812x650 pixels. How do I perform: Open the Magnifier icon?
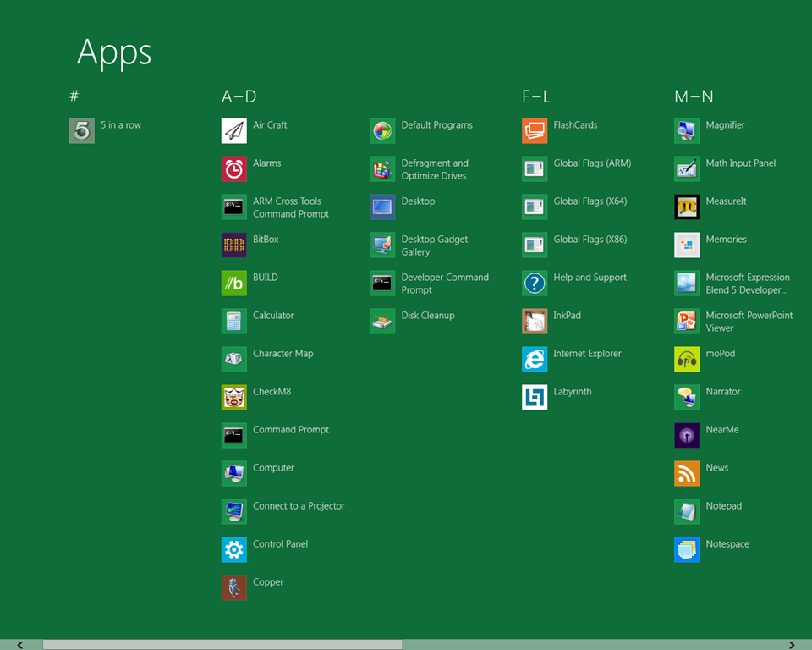687,130
